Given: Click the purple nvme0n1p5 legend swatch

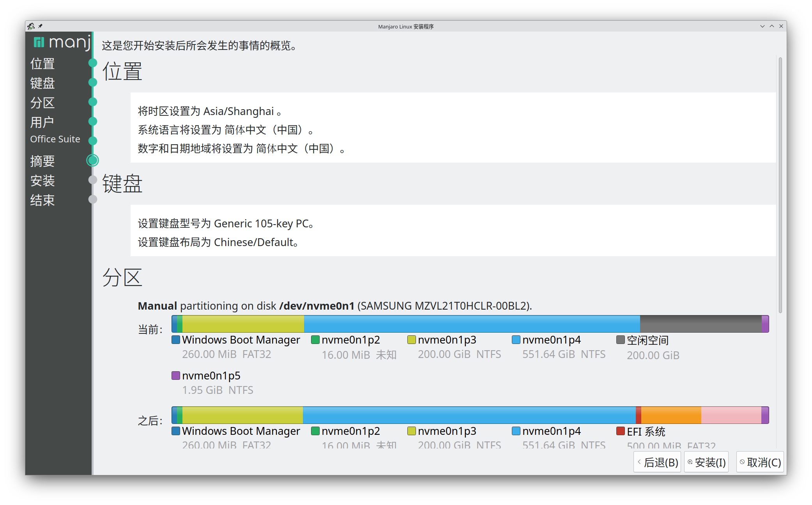Looking at the screenshot, I should 176,376.
